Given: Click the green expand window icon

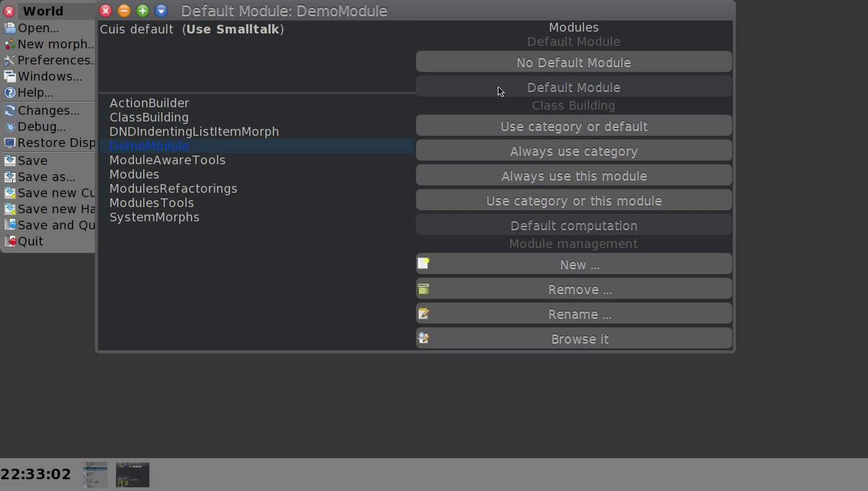Looking at the screenshot, I should (143, 11).
